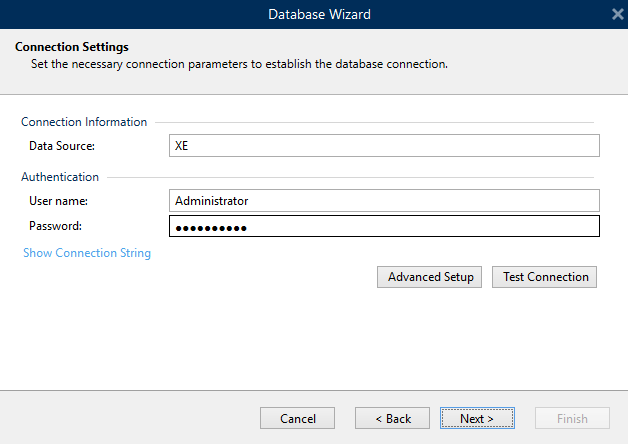Proceed using the Next > button
Screen dimensions: 628x444
477,418
